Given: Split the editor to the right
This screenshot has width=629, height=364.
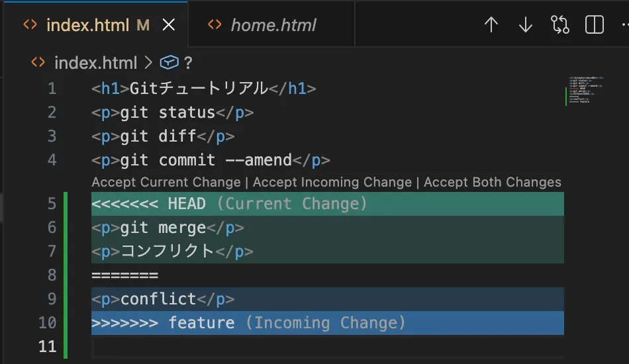Looking at the screenshot, I should pos(595,25).
